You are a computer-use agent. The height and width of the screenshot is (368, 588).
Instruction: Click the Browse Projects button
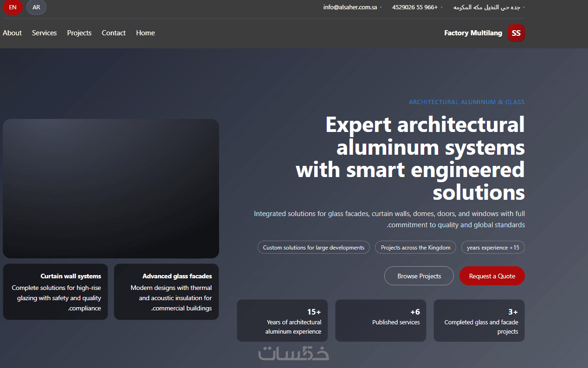coord(419,276)
